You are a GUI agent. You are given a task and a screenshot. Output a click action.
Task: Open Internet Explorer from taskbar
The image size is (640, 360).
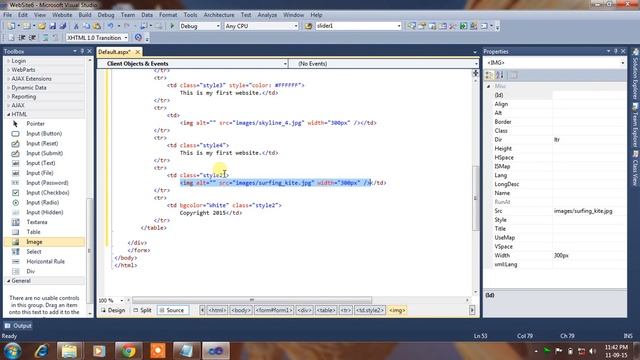click(x=41, y=351)
